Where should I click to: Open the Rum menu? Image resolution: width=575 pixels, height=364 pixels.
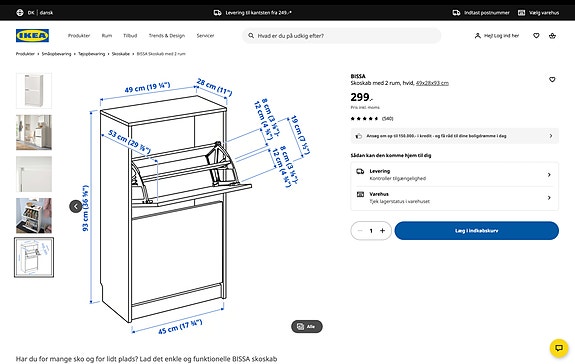click(107, 36)
